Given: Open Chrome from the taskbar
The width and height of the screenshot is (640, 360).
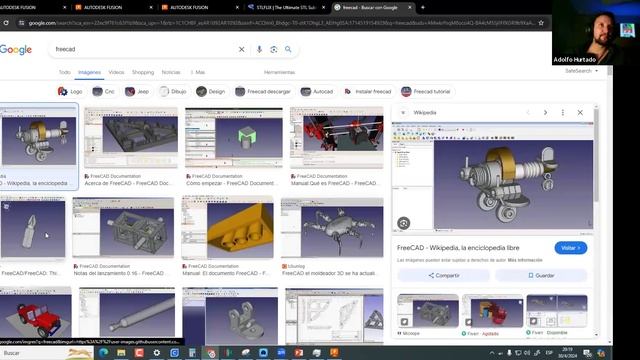Looking at the screenshot, I should 210,353.
